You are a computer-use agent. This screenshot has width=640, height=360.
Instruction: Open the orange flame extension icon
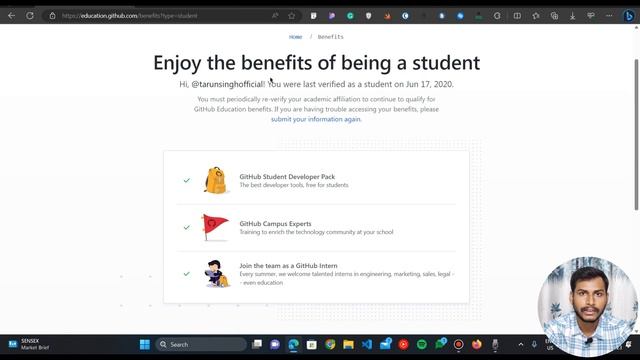coord(387,16)
